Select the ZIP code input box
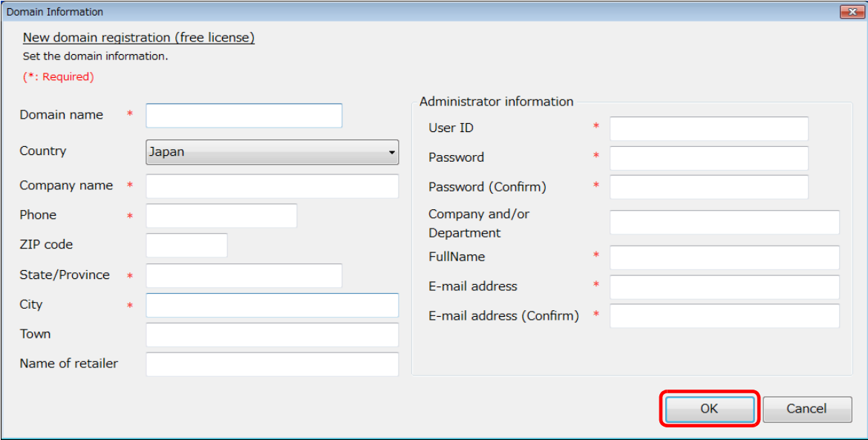 (186, 246)
